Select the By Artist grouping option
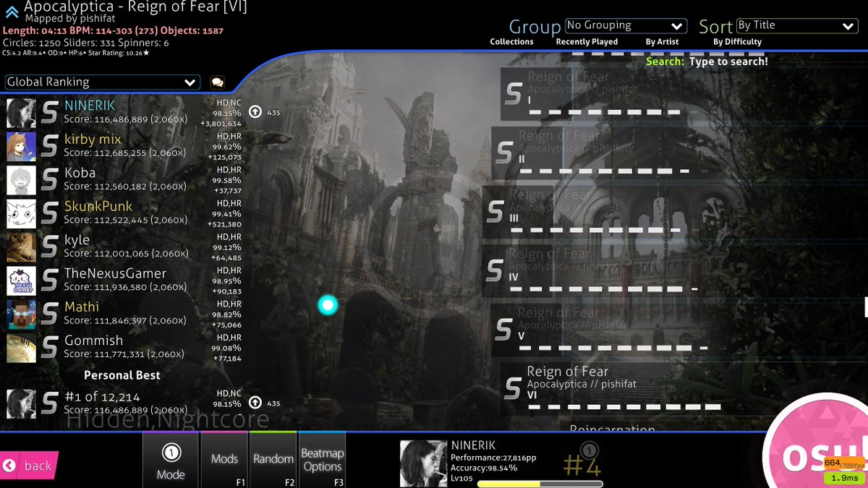This screenshot has height=488, width=868. (662, 41)
